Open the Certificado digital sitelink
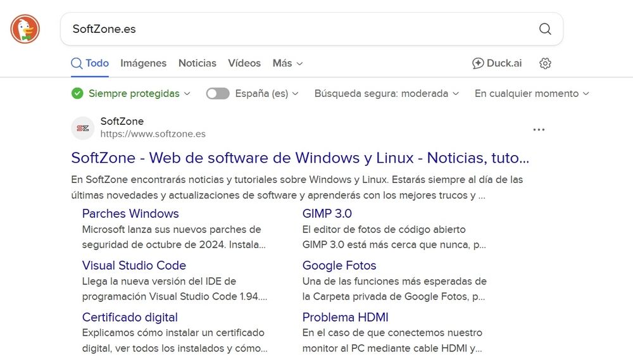 tap(130, 317)
